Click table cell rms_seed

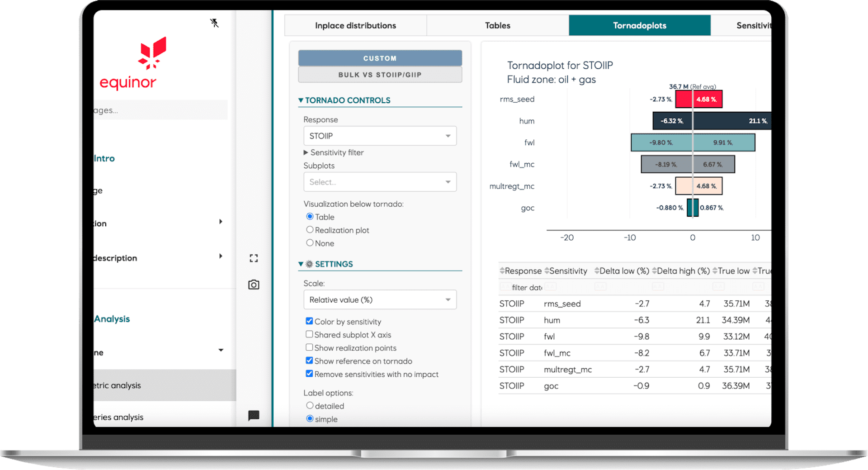coord(562,304)
